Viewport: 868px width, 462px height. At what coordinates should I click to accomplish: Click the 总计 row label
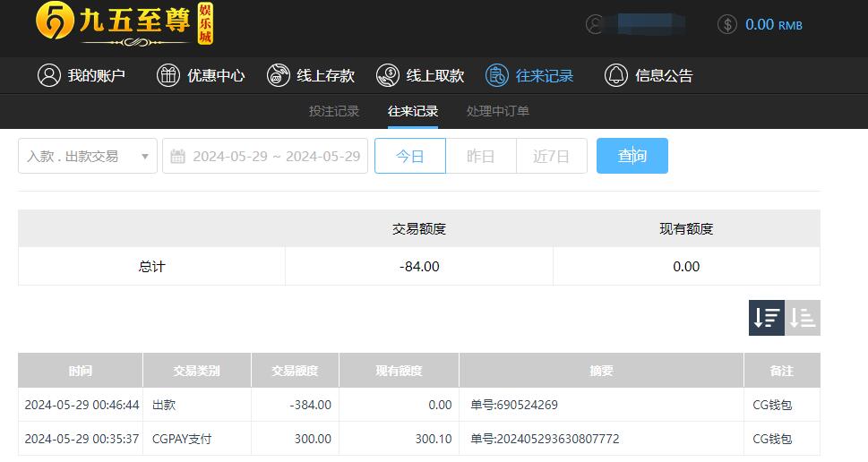pos(151,266)
